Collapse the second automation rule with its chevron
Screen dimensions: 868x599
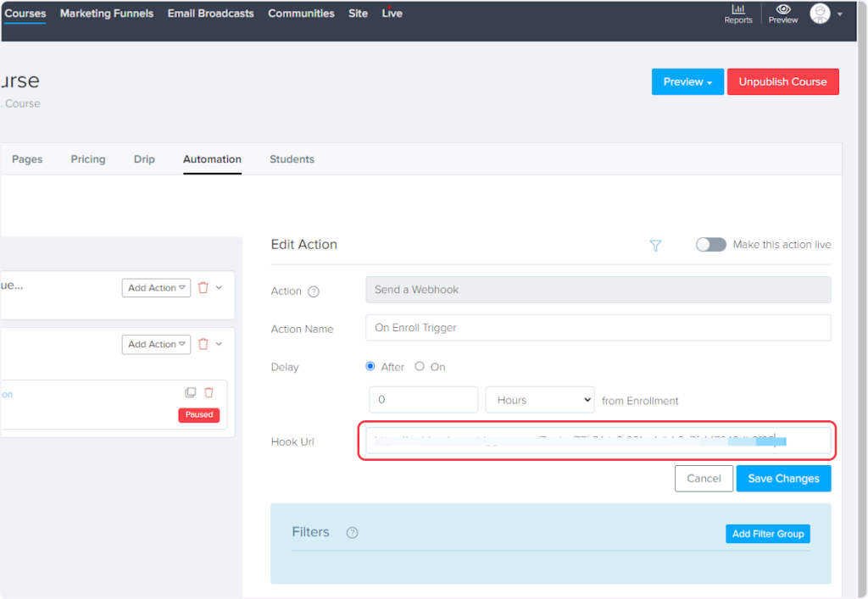pos(220,344)
